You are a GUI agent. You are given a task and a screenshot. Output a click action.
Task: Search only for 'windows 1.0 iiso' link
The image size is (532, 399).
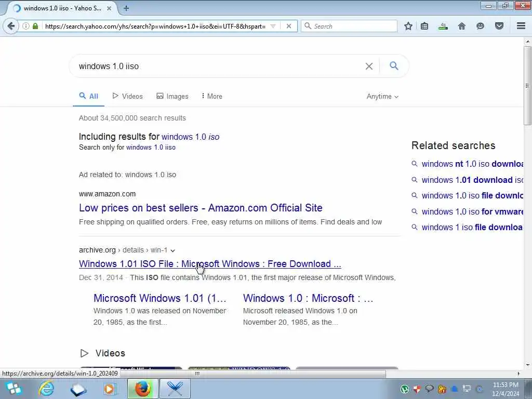tap(151, 147)
